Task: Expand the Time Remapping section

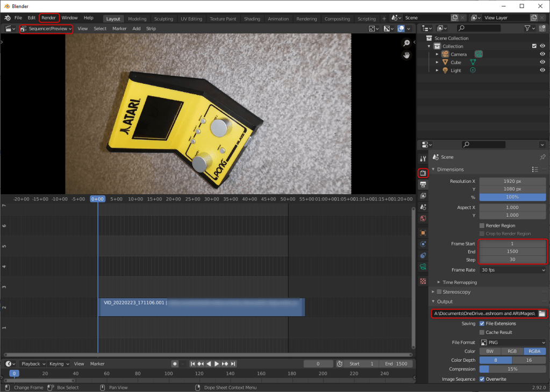Action: tap(459, 282)
